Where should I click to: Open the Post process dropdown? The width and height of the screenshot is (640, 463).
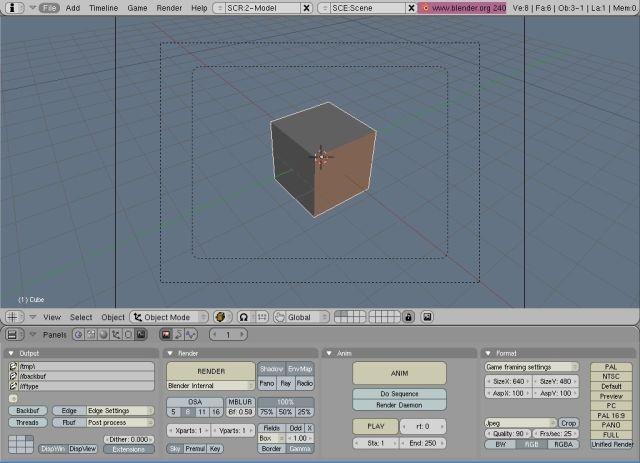point(121,422)
